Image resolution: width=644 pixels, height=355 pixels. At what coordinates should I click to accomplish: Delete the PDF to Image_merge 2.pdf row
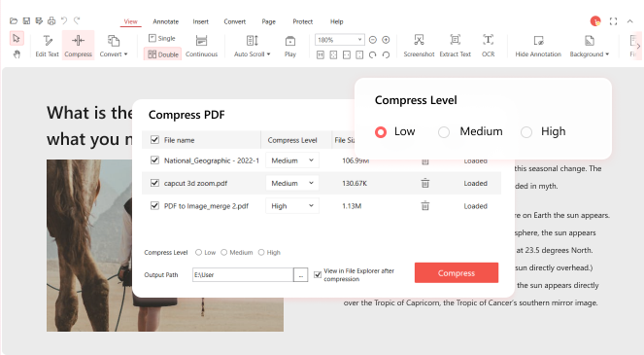click(x=425, y=205)
